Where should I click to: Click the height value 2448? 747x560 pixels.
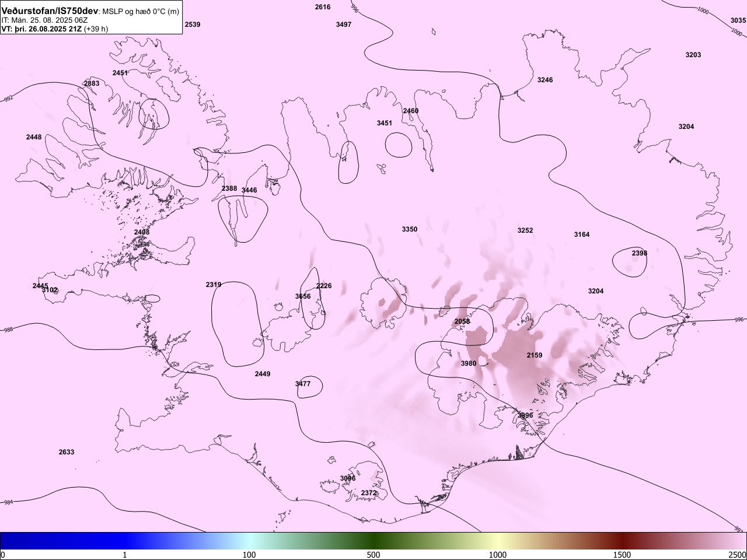pos(34,137)
